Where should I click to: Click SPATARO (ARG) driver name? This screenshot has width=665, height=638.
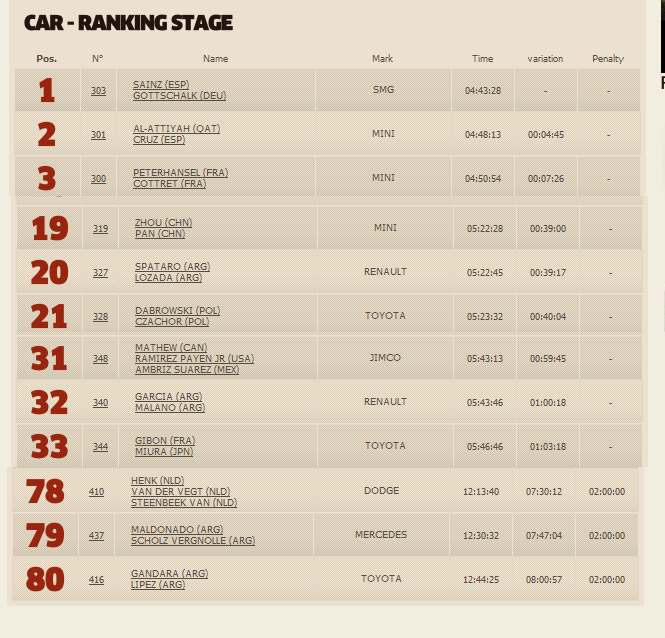click(x=172, y=267)
